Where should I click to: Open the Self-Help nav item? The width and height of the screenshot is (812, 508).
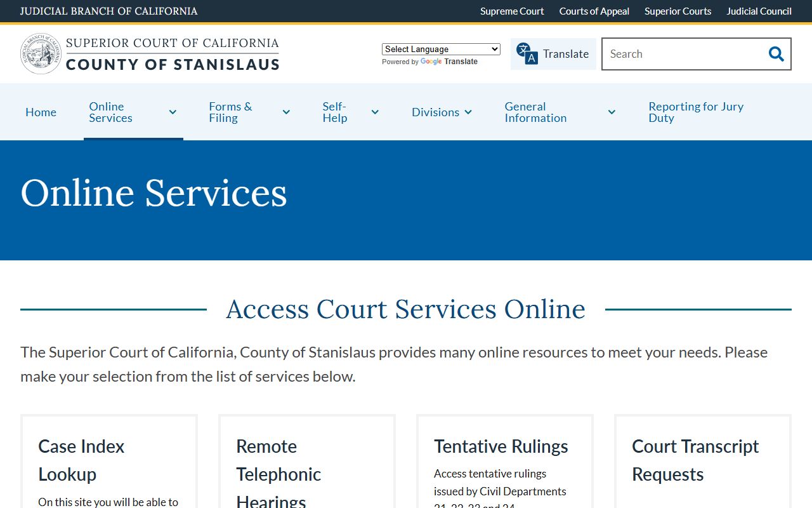(x=335, y=112)
